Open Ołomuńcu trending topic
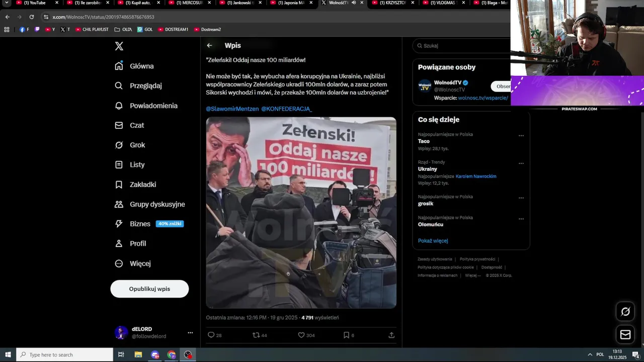This screenshot has width=644, height=362. [431, 225]
